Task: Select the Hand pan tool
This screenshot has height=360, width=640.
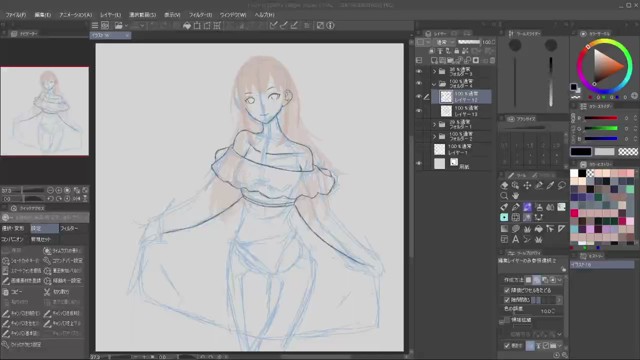Action: click(516, 196)
